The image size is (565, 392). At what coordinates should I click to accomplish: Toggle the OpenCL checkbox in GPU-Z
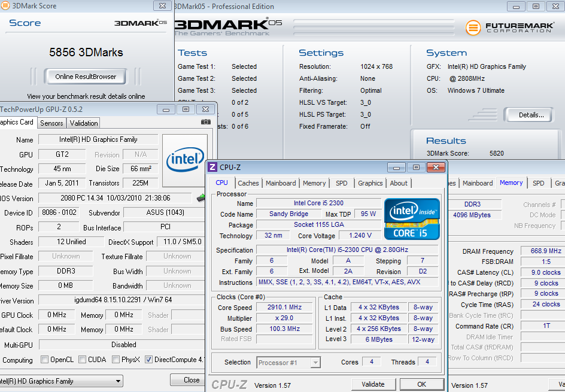[45, 360]
